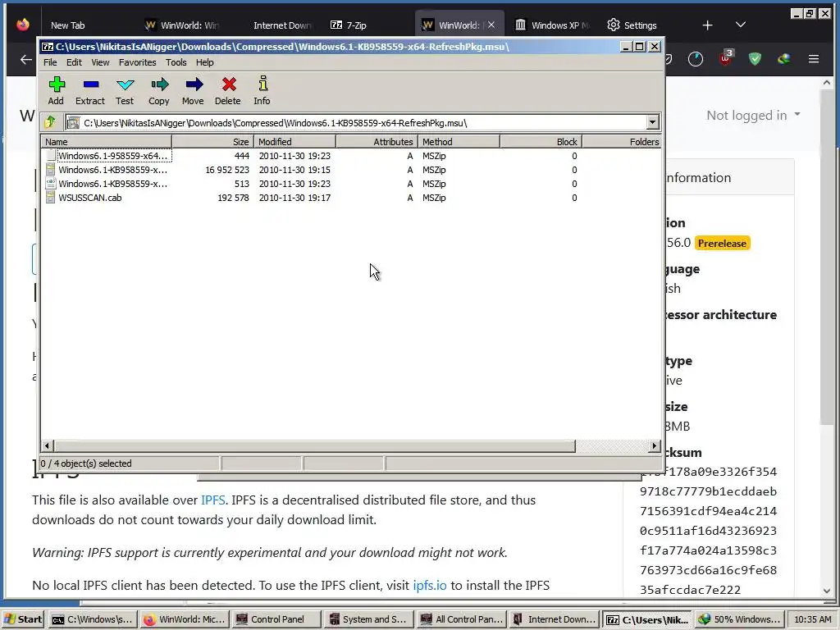
Task: Open the File menu in 7-Zip
Action: click(x=50, y=62)
